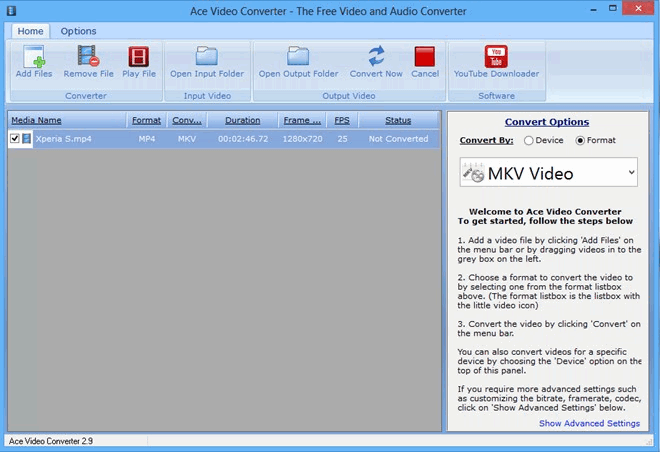The image size is (660, 452).
Task: Click the Input Video group label
Action: [x=207, y=96]
